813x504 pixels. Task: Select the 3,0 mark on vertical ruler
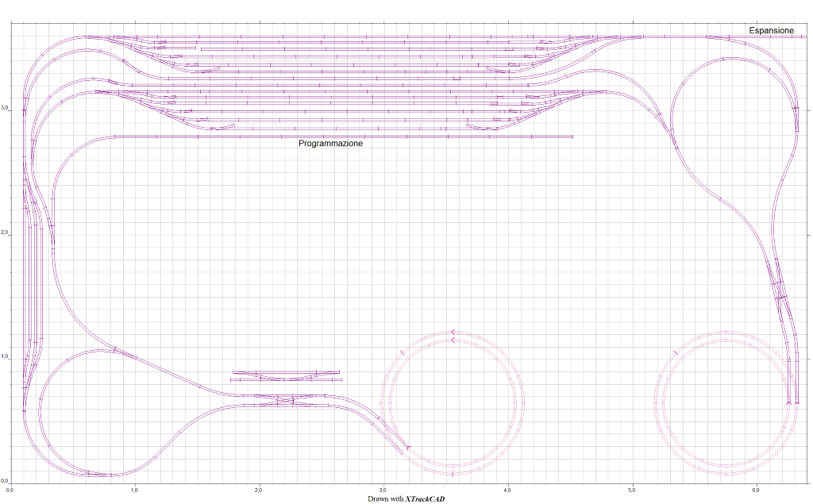tap(6, 108)
